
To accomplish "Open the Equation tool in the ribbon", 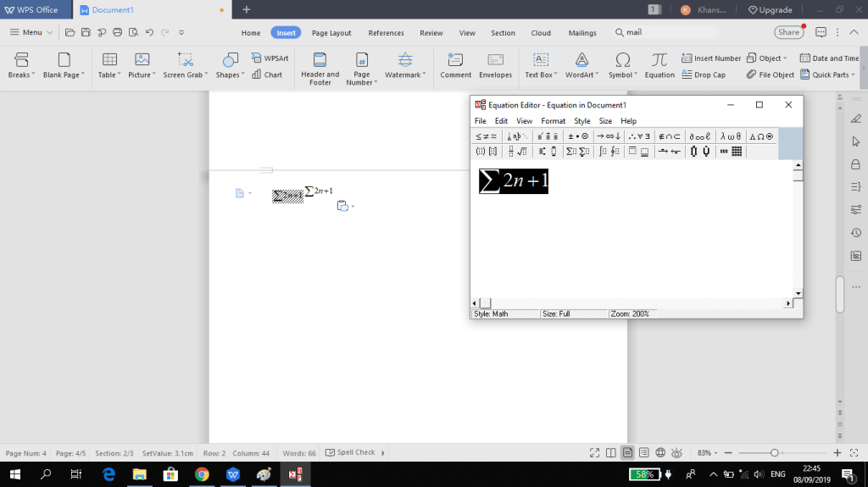I will 659,64.
